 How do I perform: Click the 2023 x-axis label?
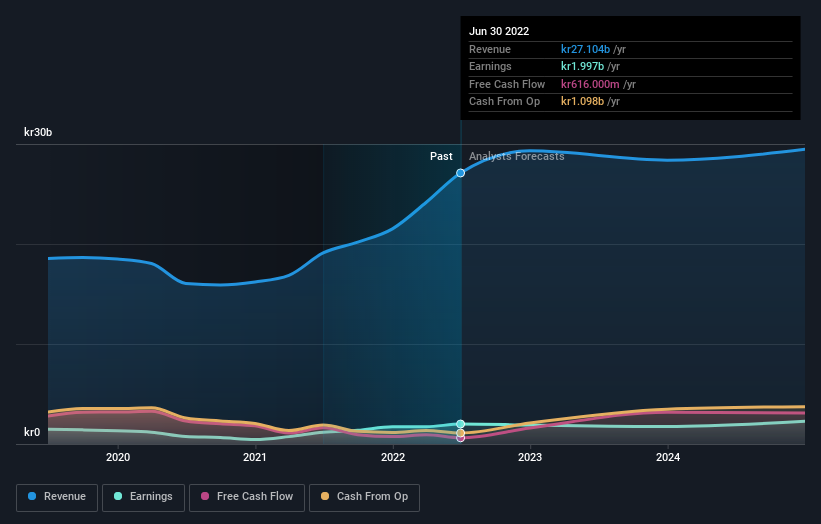[530, 457]
